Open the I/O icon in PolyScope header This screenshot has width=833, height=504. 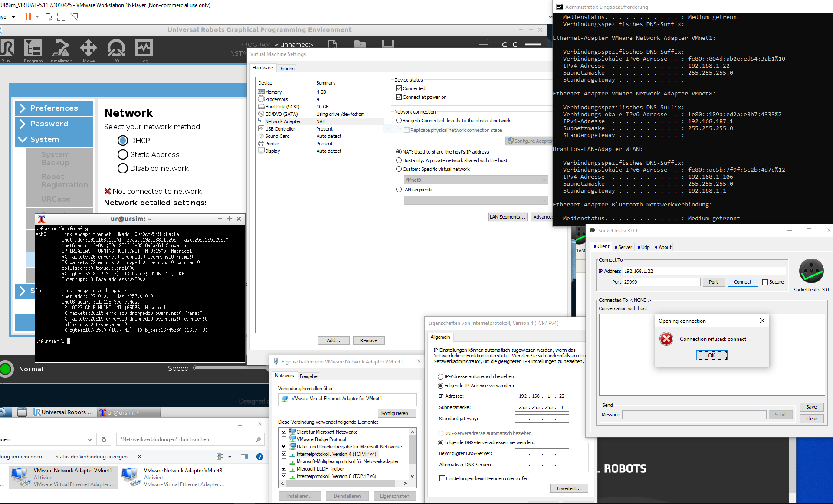(116, 48)
